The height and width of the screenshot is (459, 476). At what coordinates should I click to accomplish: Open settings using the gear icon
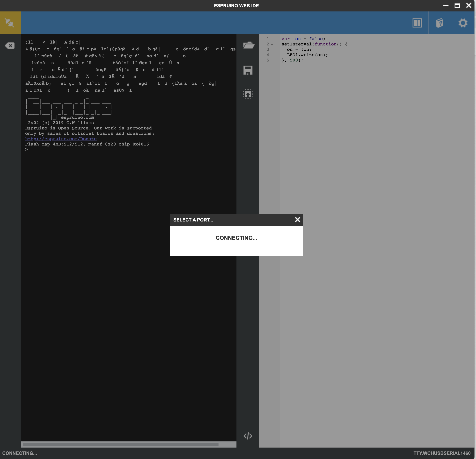[463, 23]
